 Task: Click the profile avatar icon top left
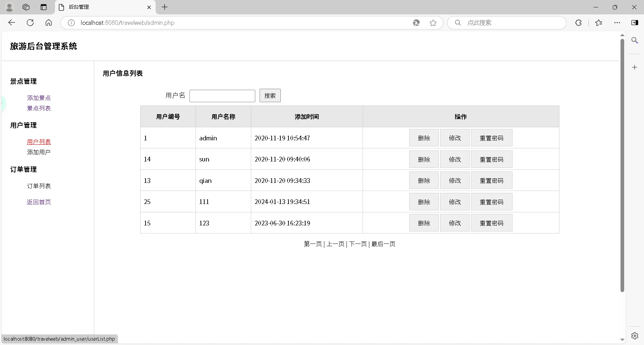(x=9, y=7)
